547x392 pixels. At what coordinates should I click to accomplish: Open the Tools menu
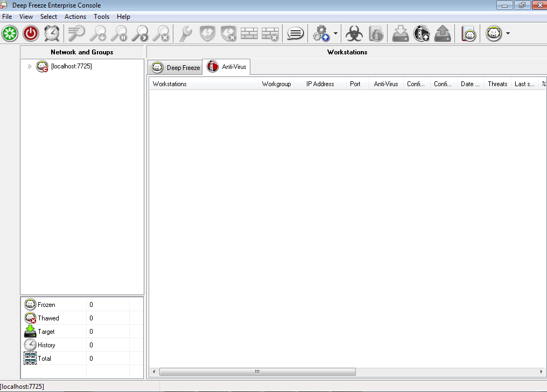tap(101, 17)
